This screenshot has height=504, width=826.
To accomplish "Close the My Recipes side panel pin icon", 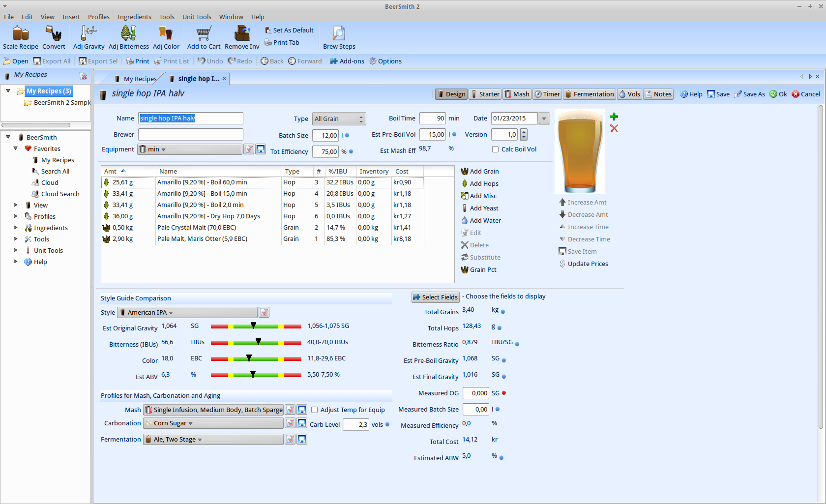I will point(84,76).
